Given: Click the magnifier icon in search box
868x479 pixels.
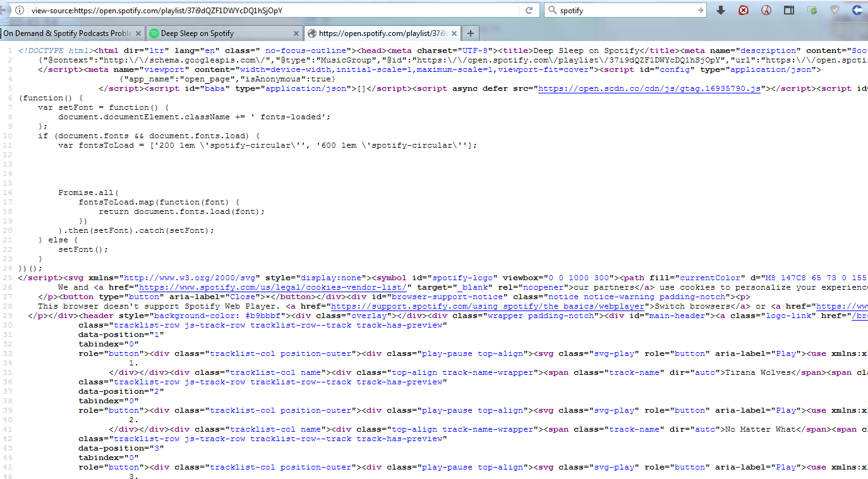Looking at the screenshot, I should pyautogui.click(x=552, y=10).
